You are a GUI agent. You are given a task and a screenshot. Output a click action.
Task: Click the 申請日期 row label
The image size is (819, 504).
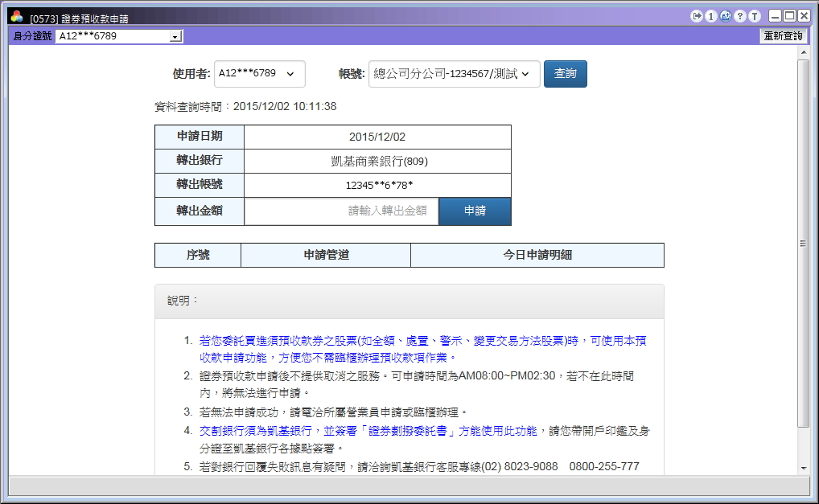(200, 137)
